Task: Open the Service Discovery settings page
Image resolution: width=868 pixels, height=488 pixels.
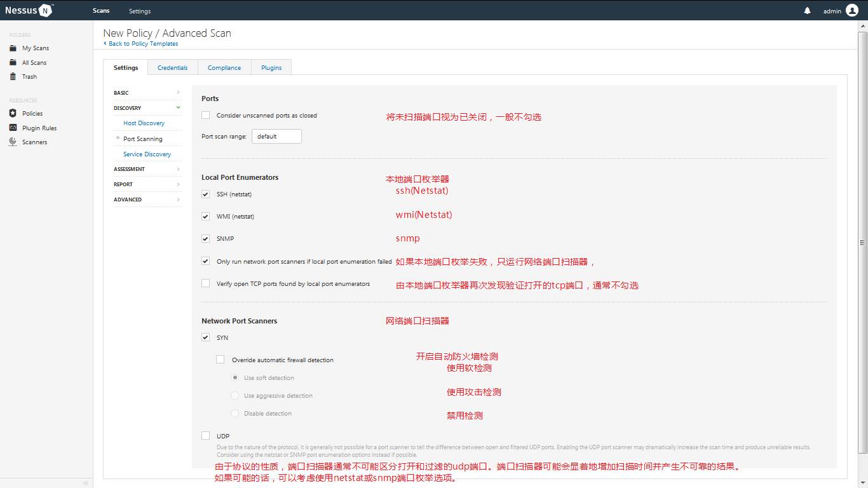Action: [147, 154]
